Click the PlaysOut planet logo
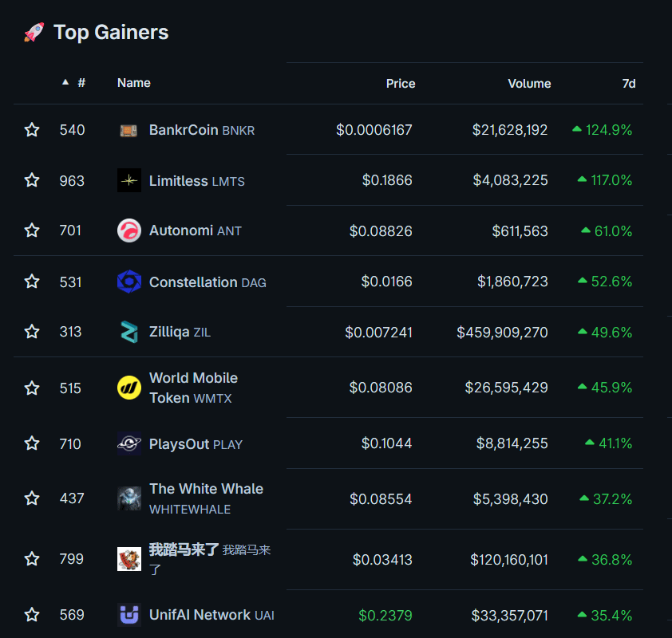Viewport: 672px width, 638px height. (129, 443)
